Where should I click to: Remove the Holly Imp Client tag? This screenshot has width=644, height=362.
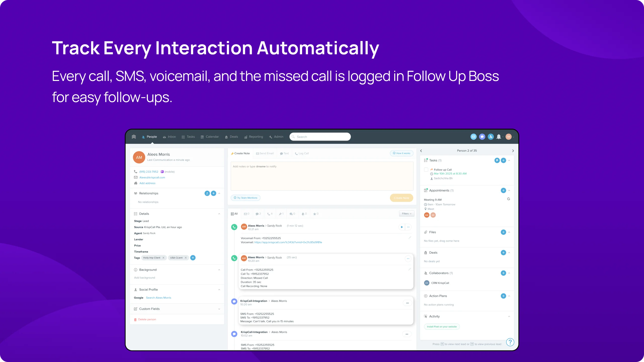[163, 258]
